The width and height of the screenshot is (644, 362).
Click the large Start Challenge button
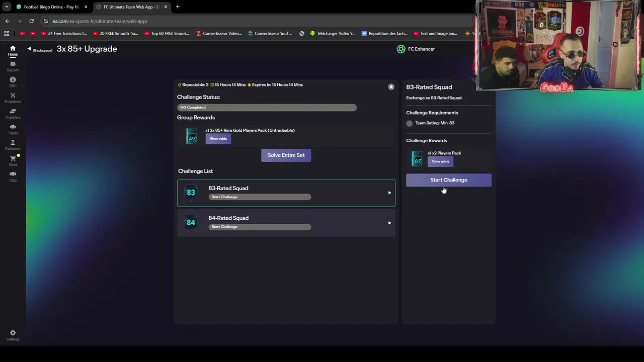coord(449,180)
